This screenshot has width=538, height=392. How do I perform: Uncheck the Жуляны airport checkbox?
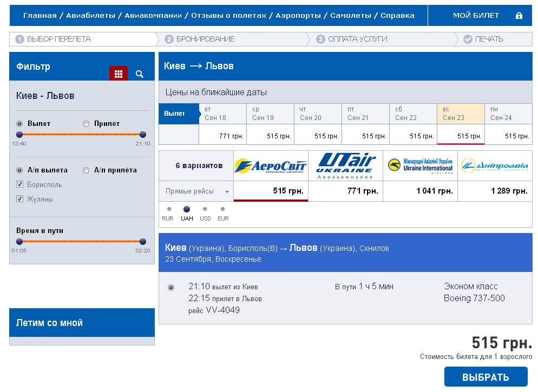coord(20,200)
